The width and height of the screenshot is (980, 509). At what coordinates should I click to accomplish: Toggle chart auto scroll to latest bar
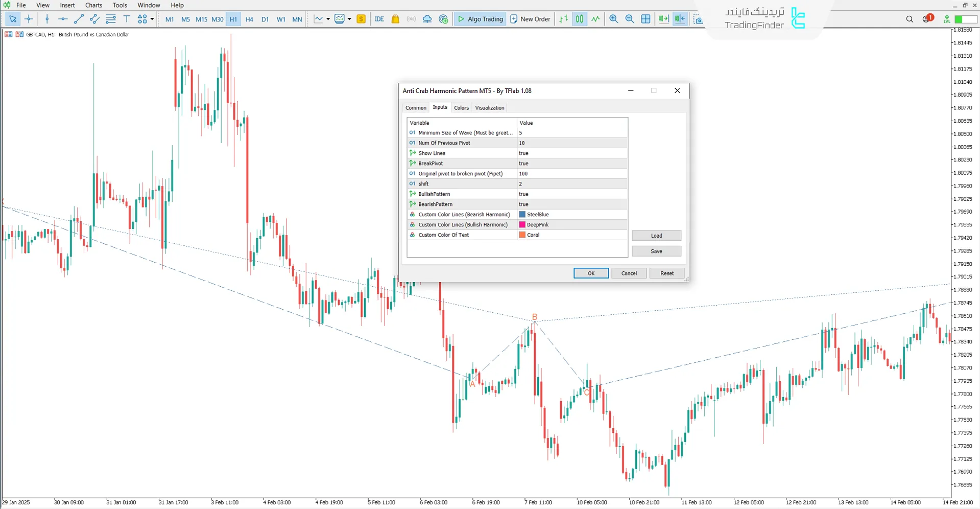point(663,19)
